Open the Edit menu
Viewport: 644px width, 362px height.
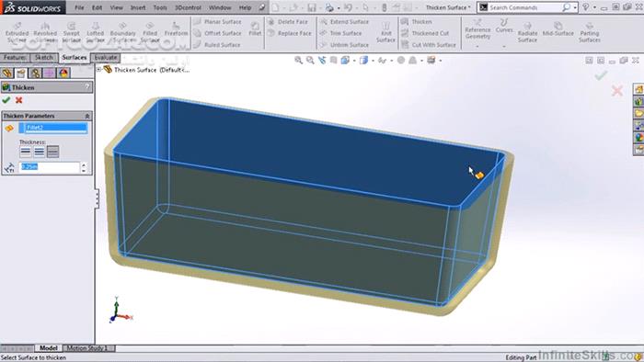(x=97, y=7)
